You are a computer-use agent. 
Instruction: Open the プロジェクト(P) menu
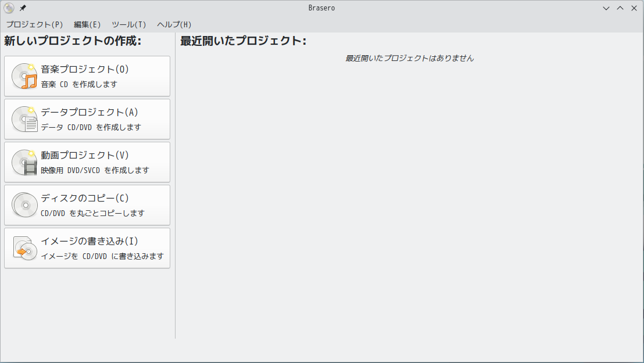34,24
